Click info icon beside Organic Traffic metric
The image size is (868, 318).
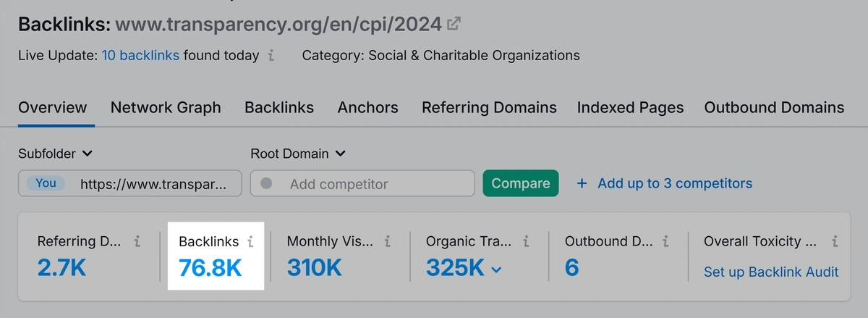point(526,242)
